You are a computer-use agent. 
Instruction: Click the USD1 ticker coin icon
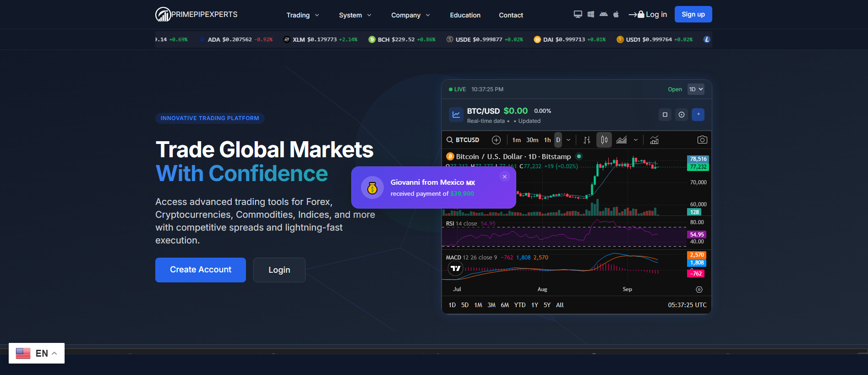(620, 39)
